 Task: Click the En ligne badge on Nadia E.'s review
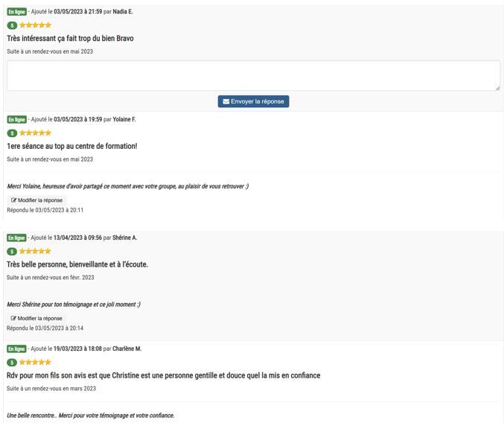(x=16, y=12)
